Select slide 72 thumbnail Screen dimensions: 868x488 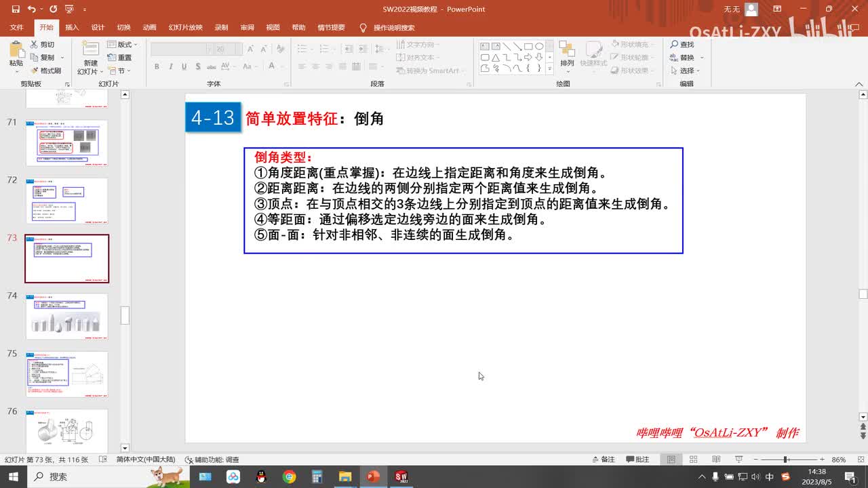click(x=66, y=201)
